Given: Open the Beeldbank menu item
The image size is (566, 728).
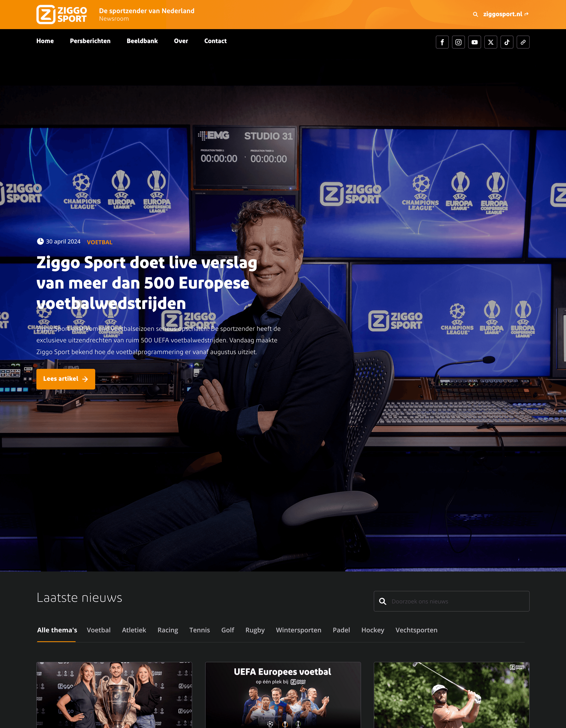Looking at the screenshot, I should coord(142,41).
